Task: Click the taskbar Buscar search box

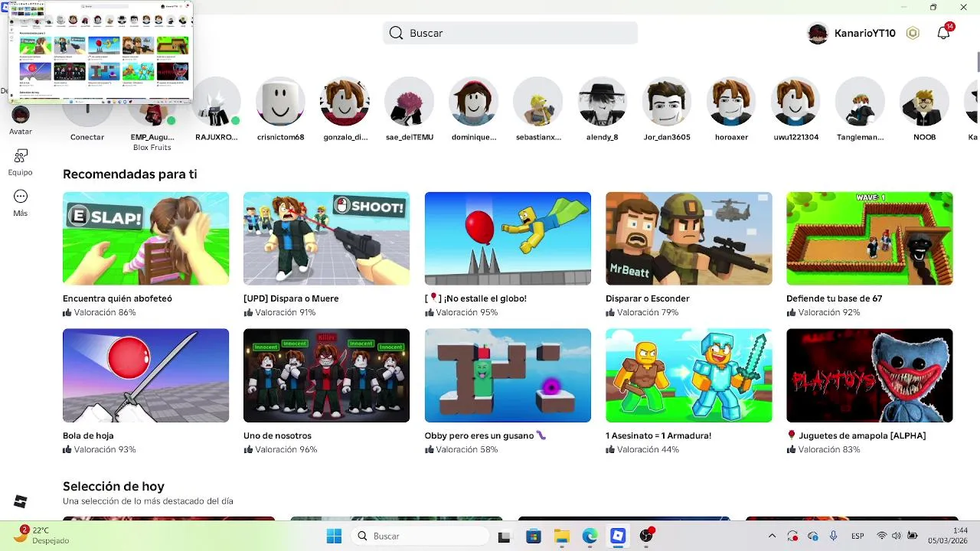Action: (420, 536)
